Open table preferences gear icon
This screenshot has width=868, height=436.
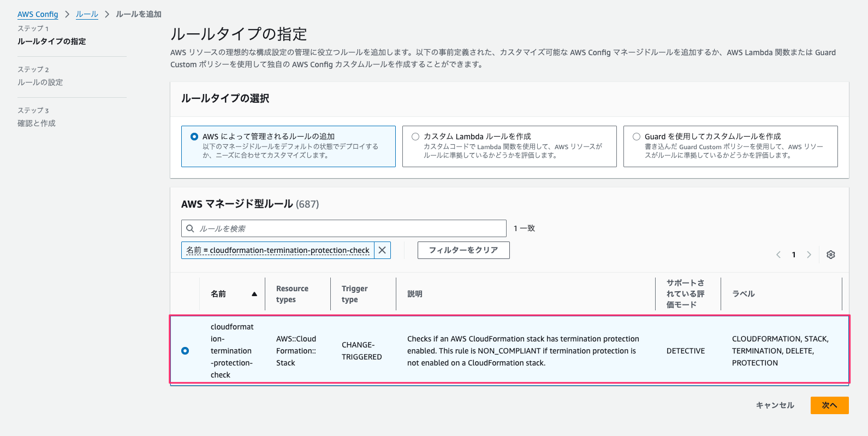pyautogui.click(x=831, y=255)
